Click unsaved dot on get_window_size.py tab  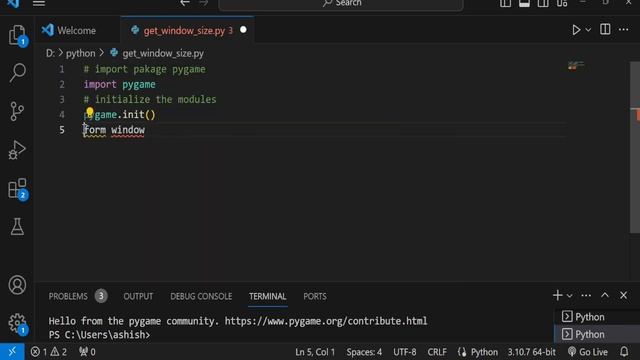(x=243, y=30)
